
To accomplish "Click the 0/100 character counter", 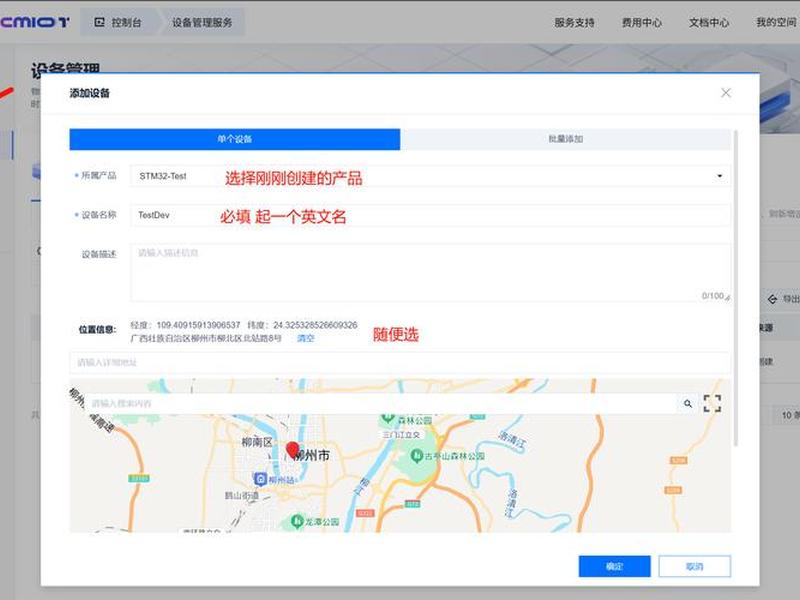I will [713, 296].
